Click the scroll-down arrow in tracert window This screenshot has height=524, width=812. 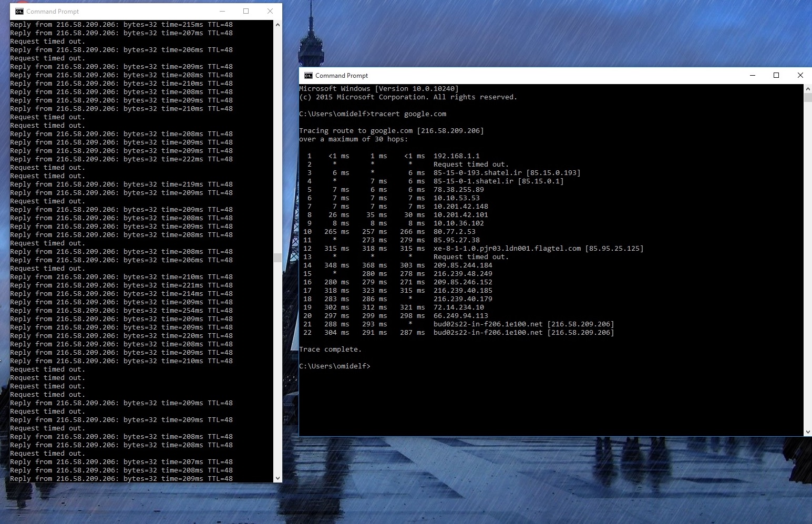pos(808,431)
